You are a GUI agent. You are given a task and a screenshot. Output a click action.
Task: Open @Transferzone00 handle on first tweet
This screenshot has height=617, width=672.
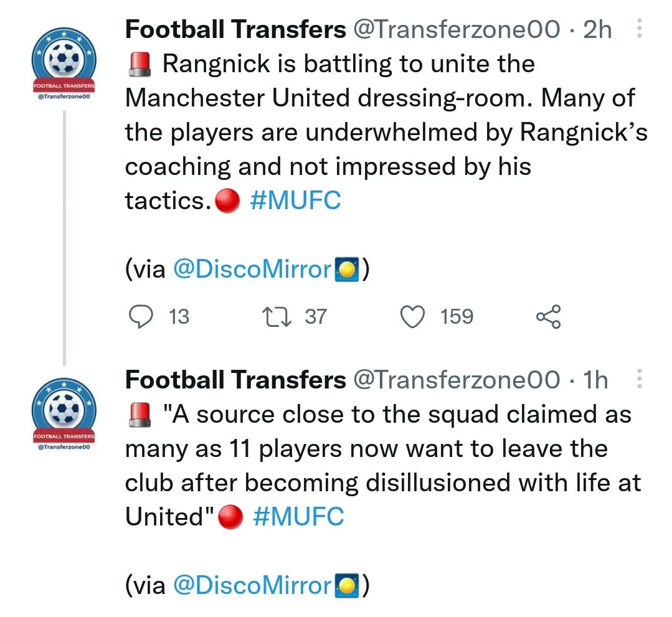[x=457, y=29]
